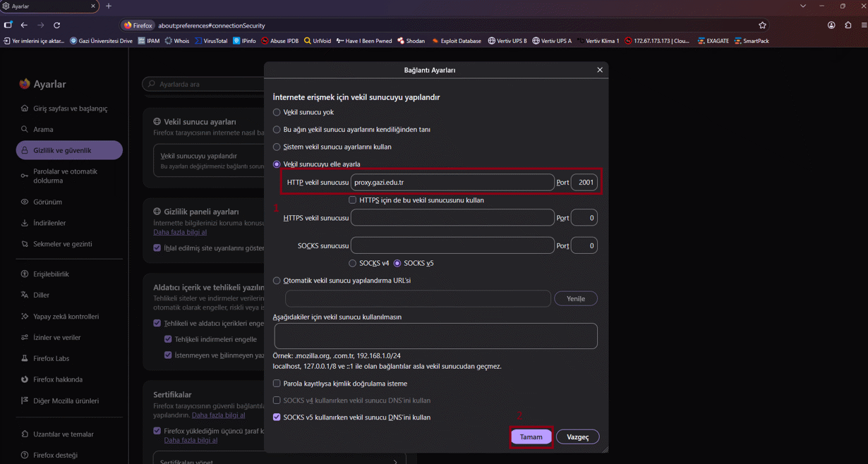Screen dimensions: 868x464
Task: Select 'Otomatik vekil sunucu yapılandırma URL'si' option
Action: [277, 281]
